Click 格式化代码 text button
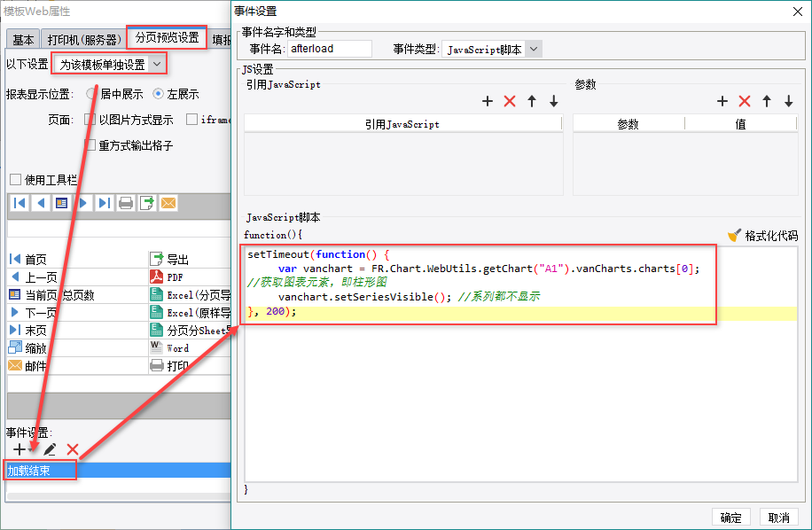 point(771,236)
